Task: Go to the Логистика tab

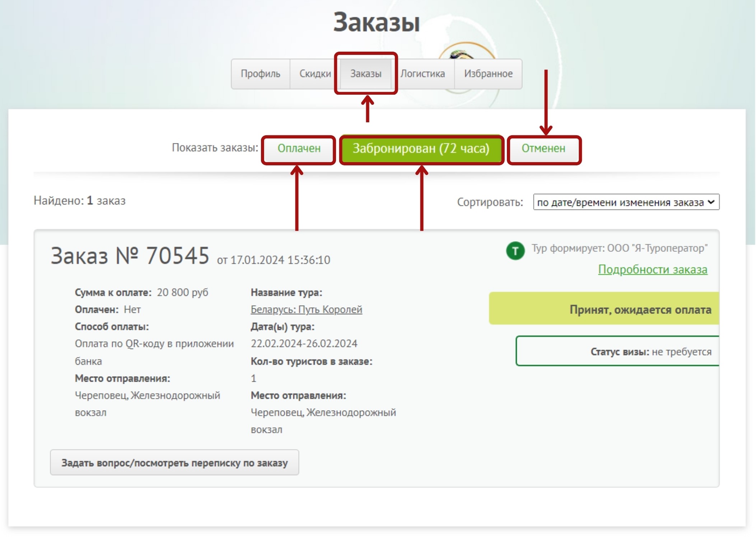Action: [x=423, y=74]
